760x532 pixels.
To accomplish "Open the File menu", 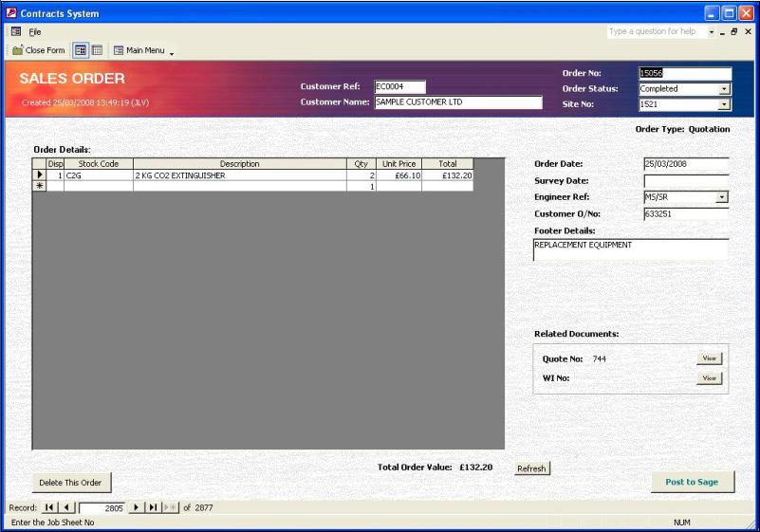I will (35, 31).
